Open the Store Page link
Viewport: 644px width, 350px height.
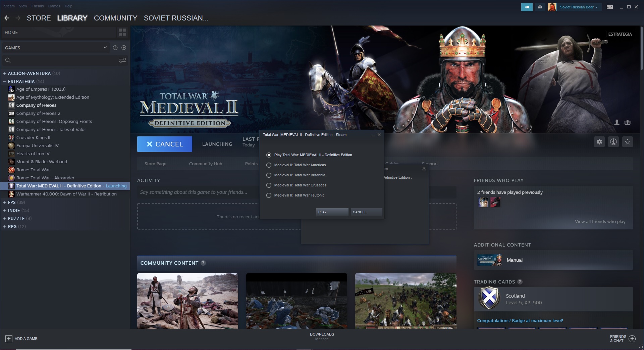tap(155, 164)
